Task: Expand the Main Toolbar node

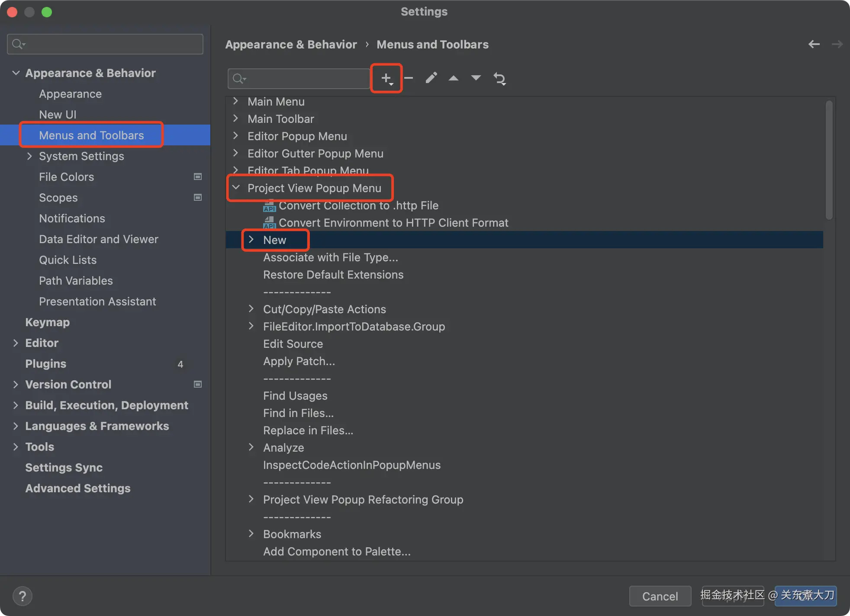Action: (x=236, y=119)
